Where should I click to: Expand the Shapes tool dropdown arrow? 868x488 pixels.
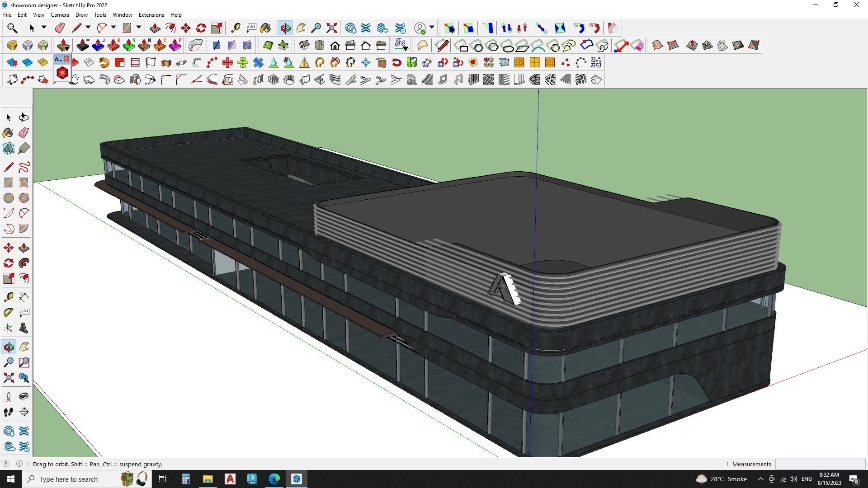(138, 28)
